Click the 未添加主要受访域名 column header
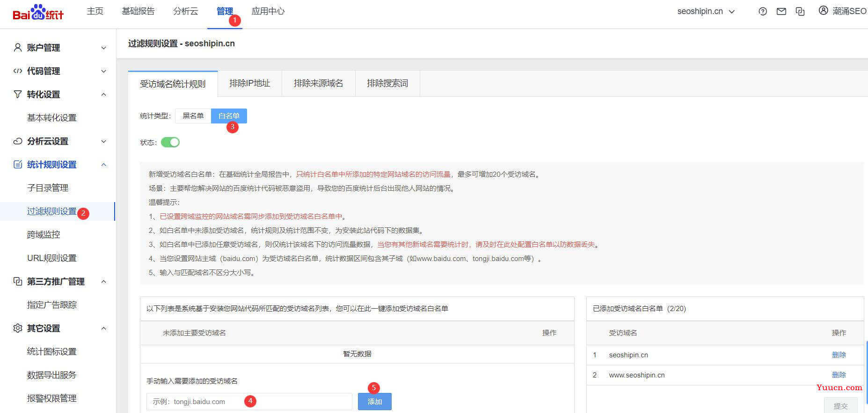The image size is (868, 413). [194, 333]
